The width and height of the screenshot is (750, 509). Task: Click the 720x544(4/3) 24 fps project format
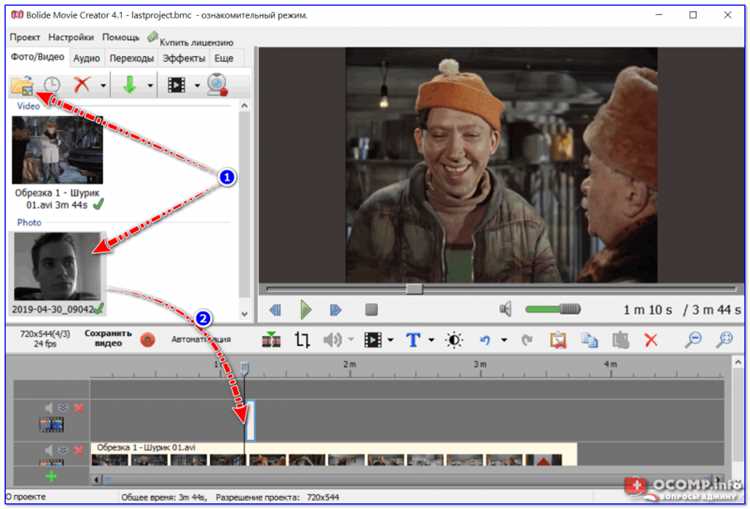(x=44, y=339)
